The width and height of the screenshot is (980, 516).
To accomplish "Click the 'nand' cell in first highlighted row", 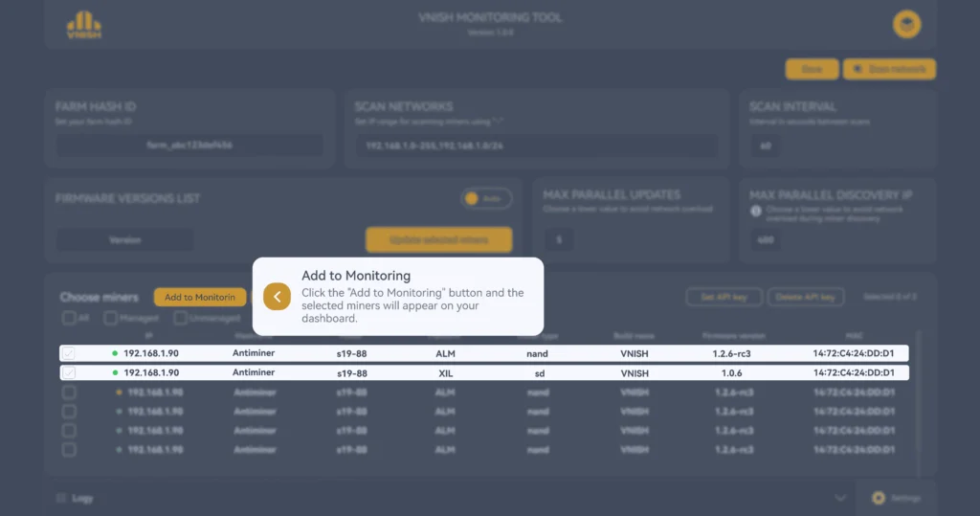I will tap(538, 354).
